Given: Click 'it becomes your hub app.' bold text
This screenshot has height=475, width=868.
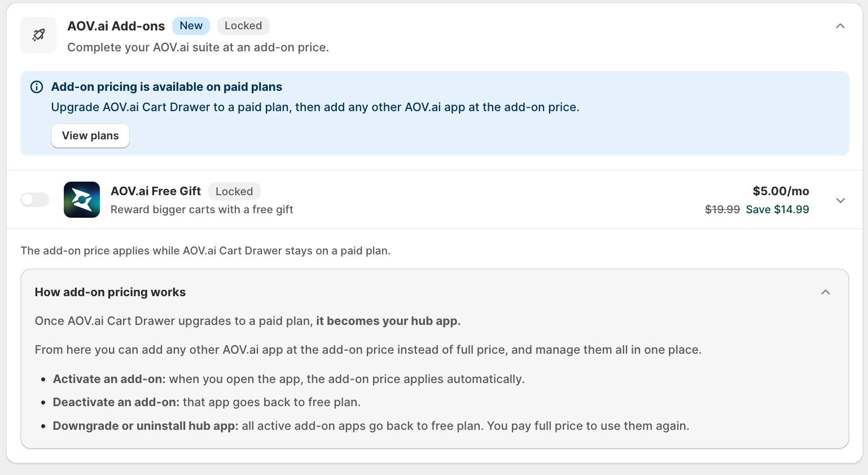Looking at the screenshot, I should coord(388,321).
